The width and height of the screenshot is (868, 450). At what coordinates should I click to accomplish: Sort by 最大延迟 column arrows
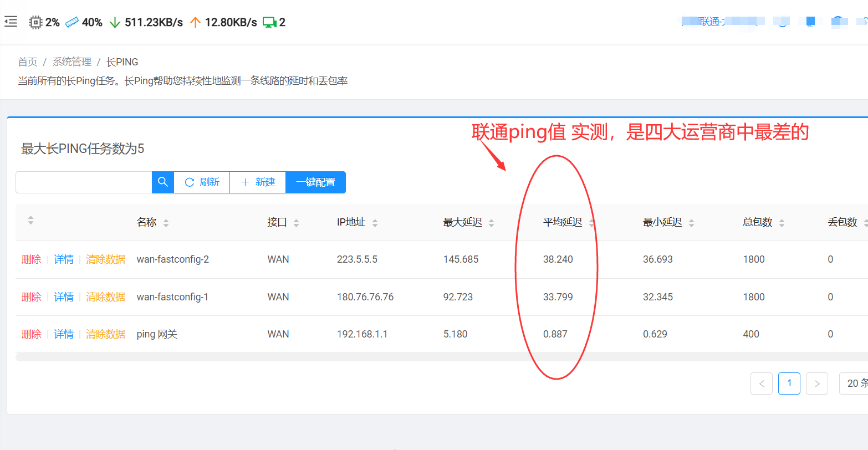pos(491,223)
